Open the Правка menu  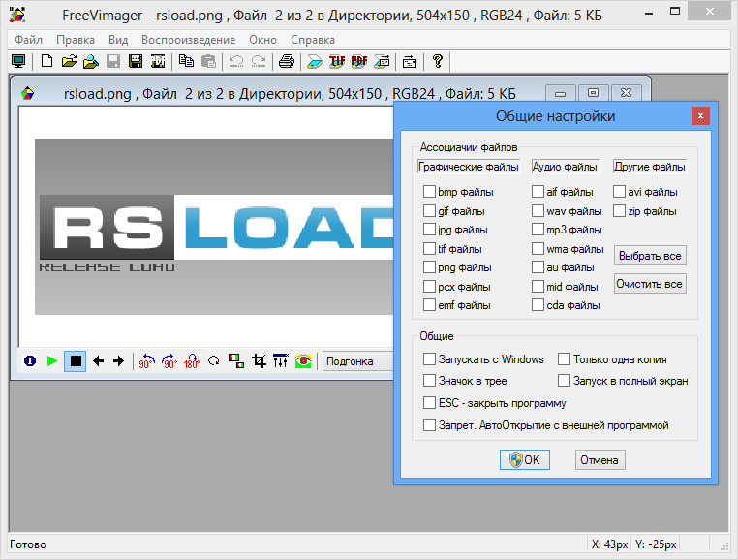(x=76, y=40)
